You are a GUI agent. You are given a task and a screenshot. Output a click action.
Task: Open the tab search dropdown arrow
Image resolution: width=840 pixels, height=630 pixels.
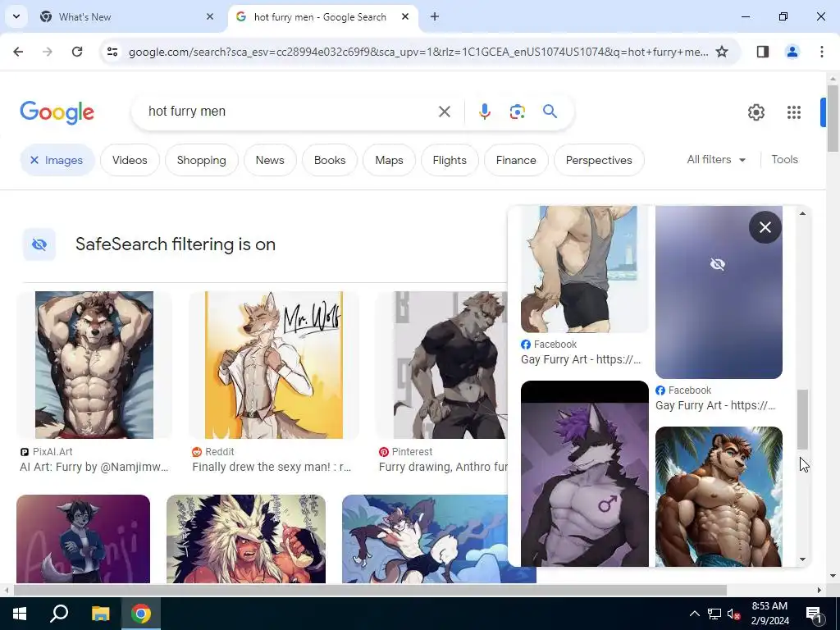click(16, 16)
